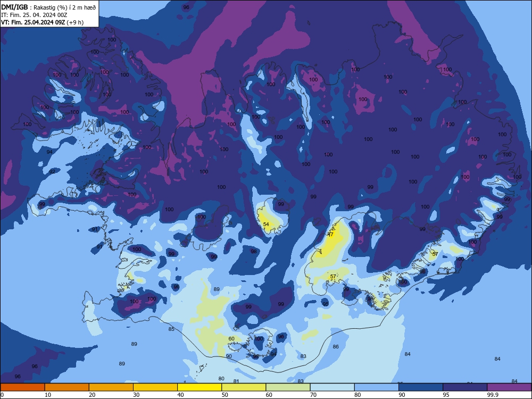Screen dimensions: 532x399
Task: Click the 90–95 medium blue legend swatch
Action: [x=421, y=387]
